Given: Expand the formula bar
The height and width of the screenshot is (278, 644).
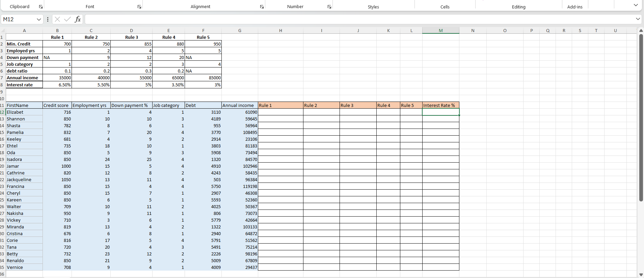Looking at the screenshot, I should coord(638,19).
